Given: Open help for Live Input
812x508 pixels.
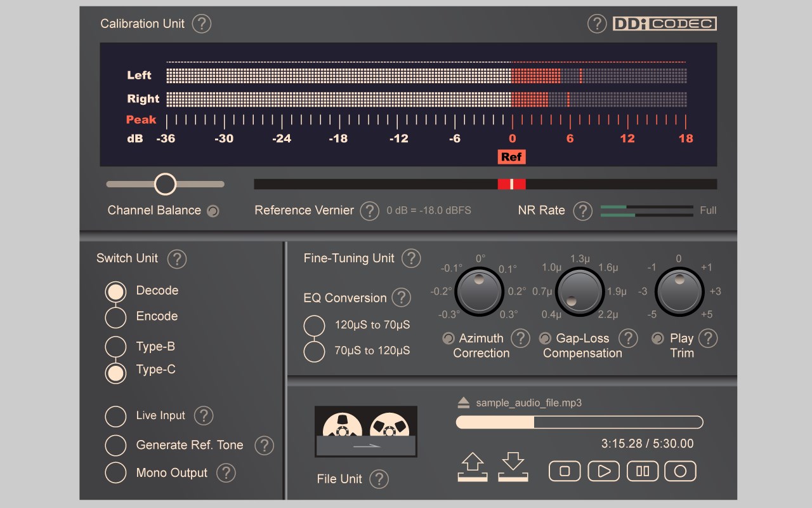Looking at the screenshot, I should (x=203, y=416).
